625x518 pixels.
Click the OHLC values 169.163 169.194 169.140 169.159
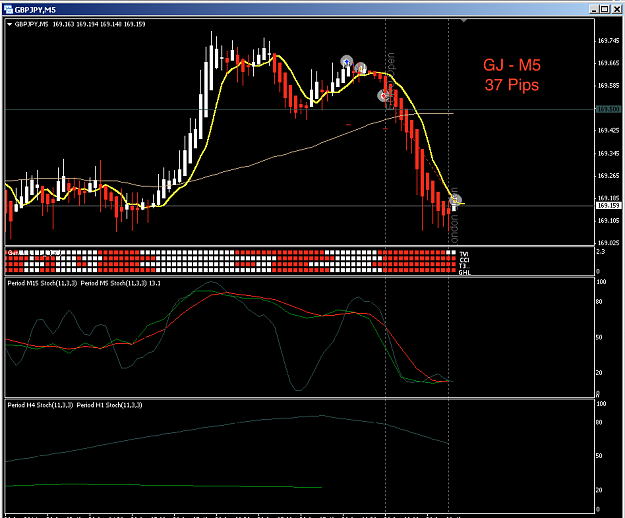pyautogui.click(x=99, y=24)
